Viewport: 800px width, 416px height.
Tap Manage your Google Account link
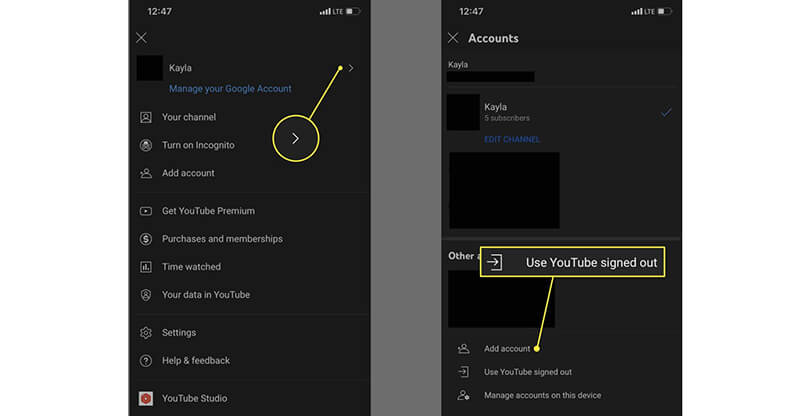230,89
